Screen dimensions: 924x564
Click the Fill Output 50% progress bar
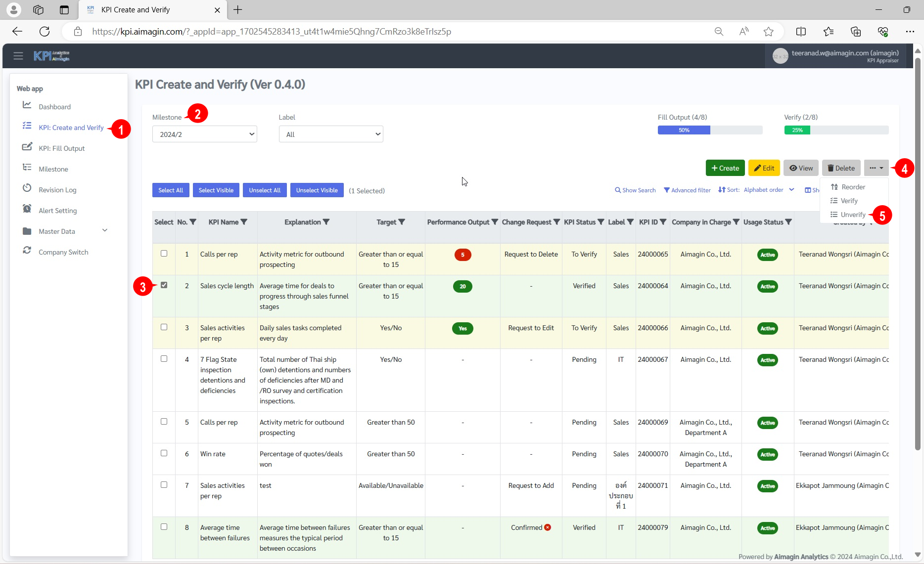tap(684, 130)
